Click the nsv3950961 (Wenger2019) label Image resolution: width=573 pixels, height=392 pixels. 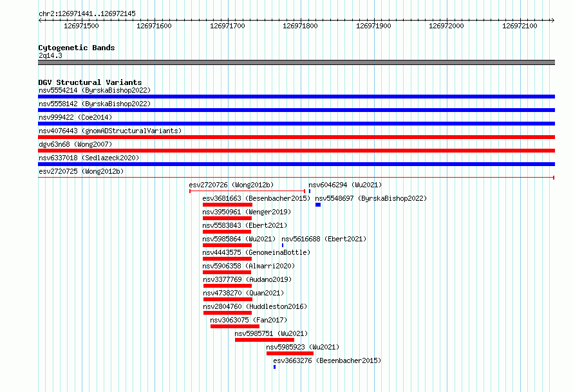point(247,212)
